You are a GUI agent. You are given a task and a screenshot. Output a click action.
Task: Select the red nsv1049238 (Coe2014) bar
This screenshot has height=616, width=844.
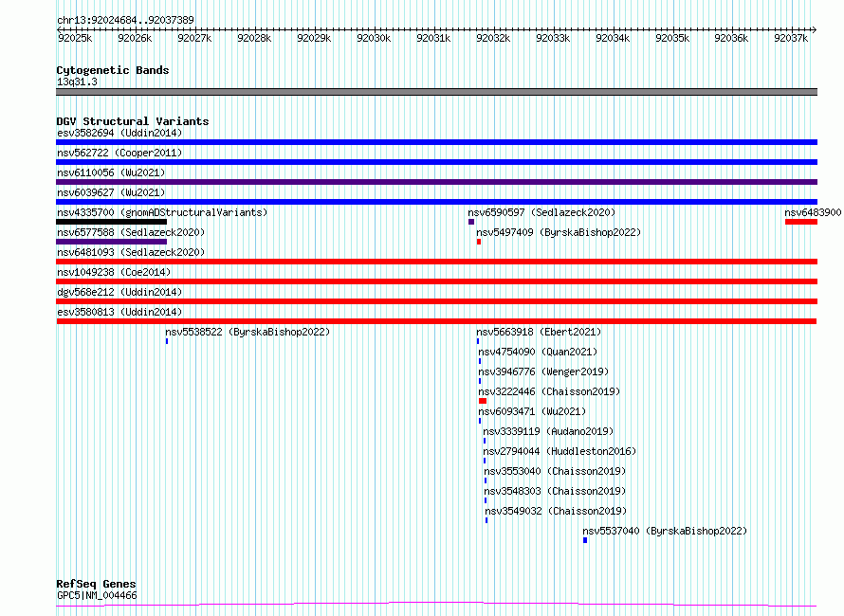(436, 281)
